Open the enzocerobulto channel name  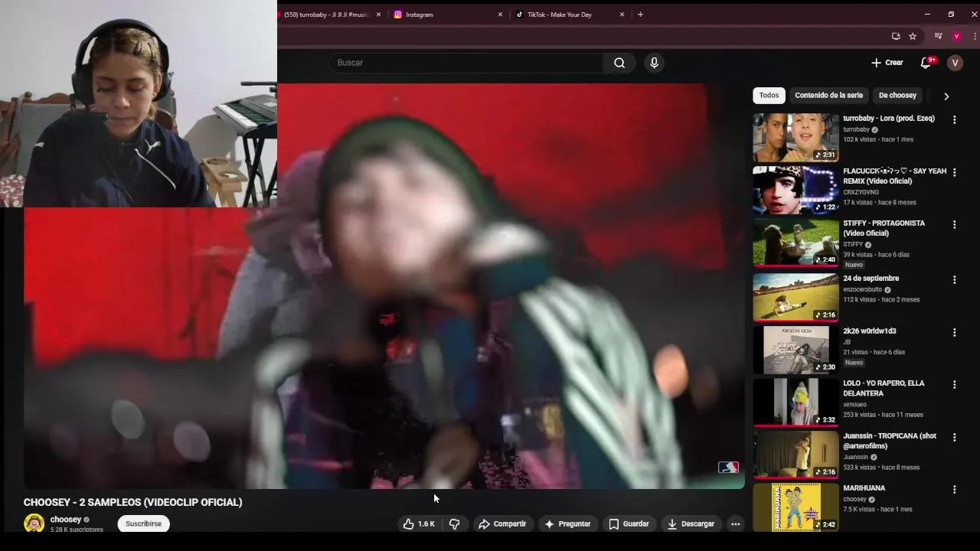pos(863,290)
